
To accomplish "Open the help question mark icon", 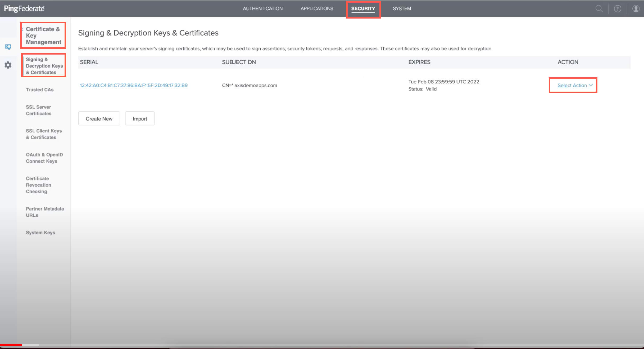I will (x=617, y=9).
